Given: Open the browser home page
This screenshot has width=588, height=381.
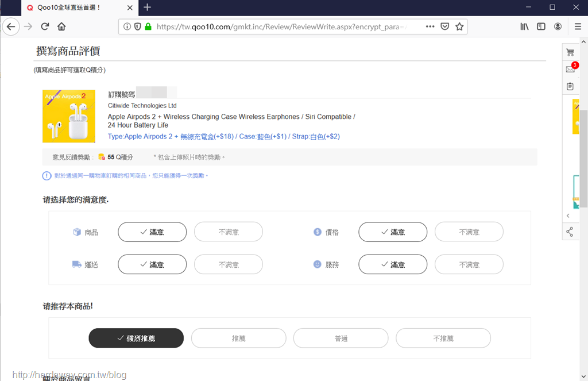Looking at the screenshot, I should [61, 26].
